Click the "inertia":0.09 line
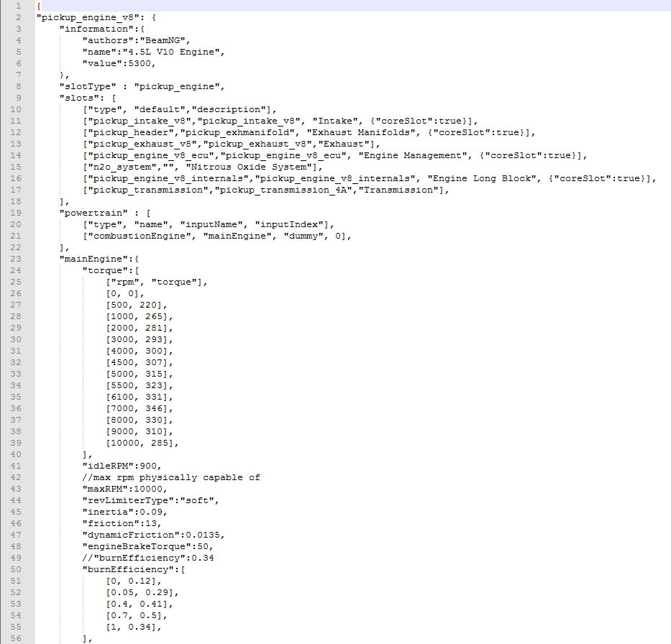This screenshot has width=671, height=644. pyautogui.click(x=124, y=512)
